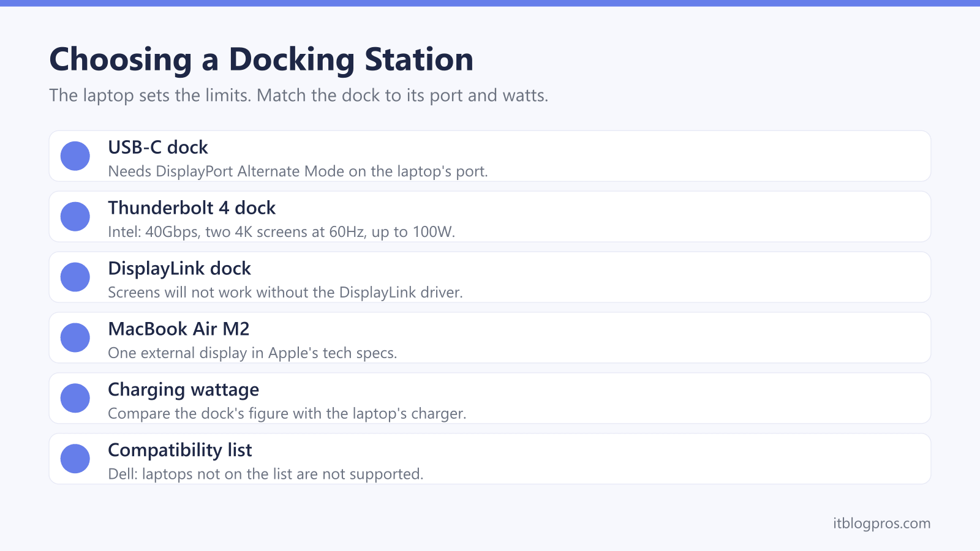
Task: Click the bullet circle beside USB-C dock
Action: [x=75, y=156]
